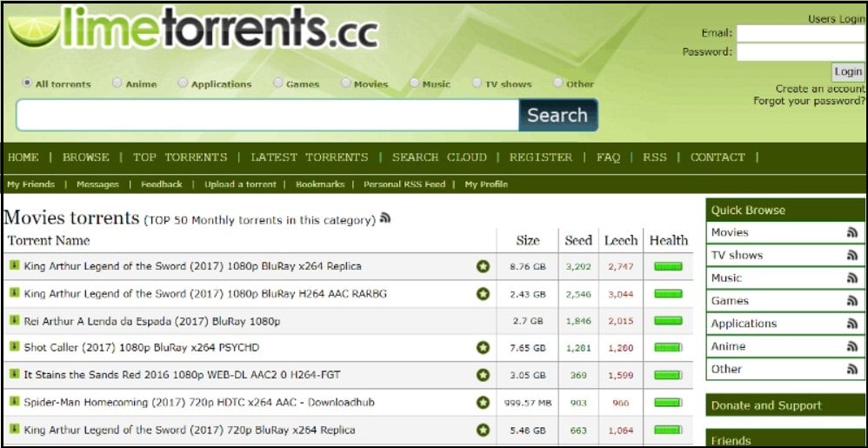Follow the Forgot your password link
The height and width of the screenshot is (448, 868).
[x=809, y=101]
